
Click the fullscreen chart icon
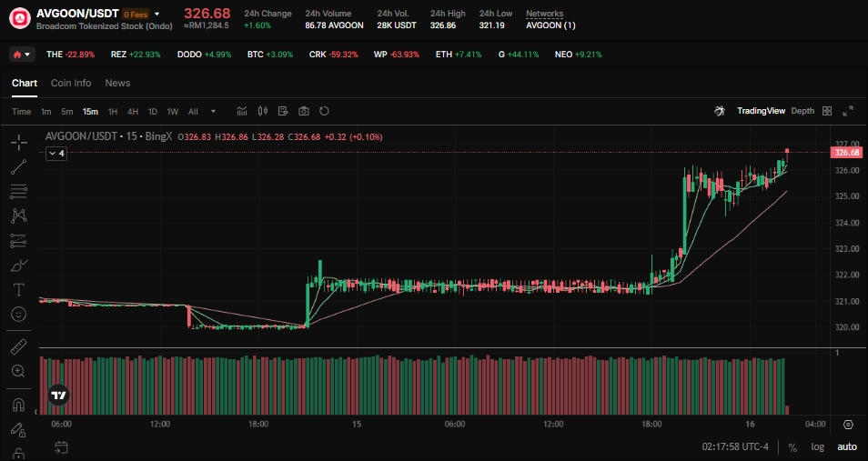click(x=848, y=111)
